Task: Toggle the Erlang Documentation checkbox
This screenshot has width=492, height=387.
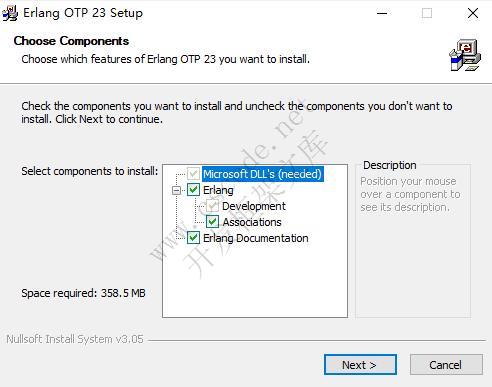Action: pyautogui.click(x=193, y=238)
